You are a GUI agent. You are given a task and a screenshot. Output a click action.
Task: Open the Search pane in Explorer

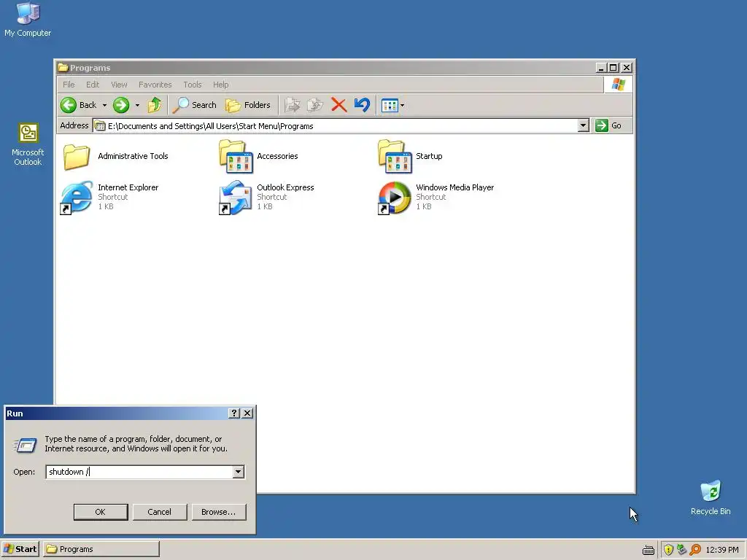[194, 105]
